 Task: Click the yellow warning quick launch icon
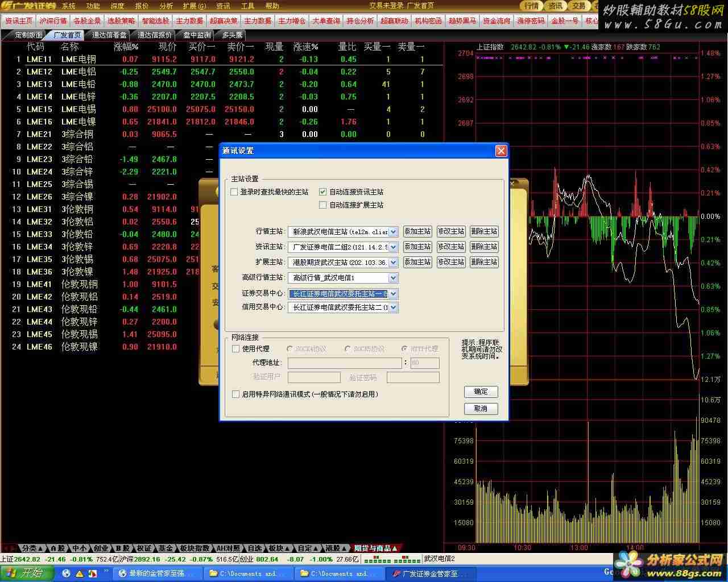tap(80, 573)
